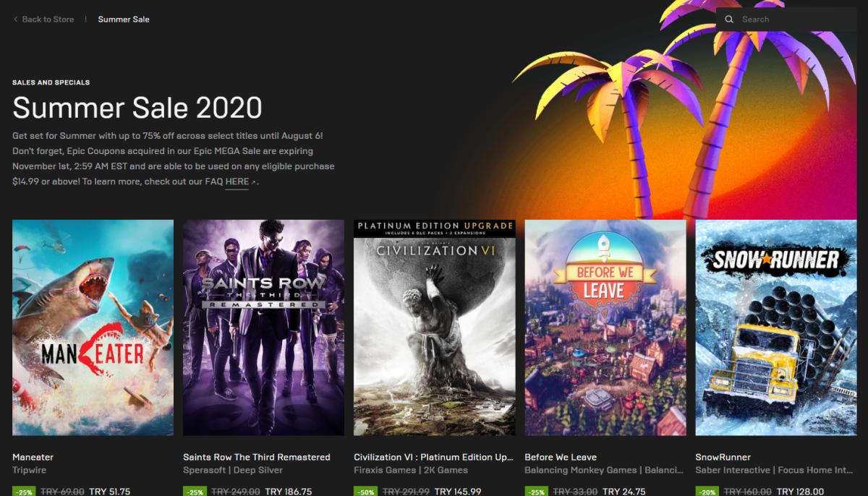Click the SnowRunner game title text
The height and width of the screenshot is (496, 868).
pyautogui.click(x=723, y=457)
